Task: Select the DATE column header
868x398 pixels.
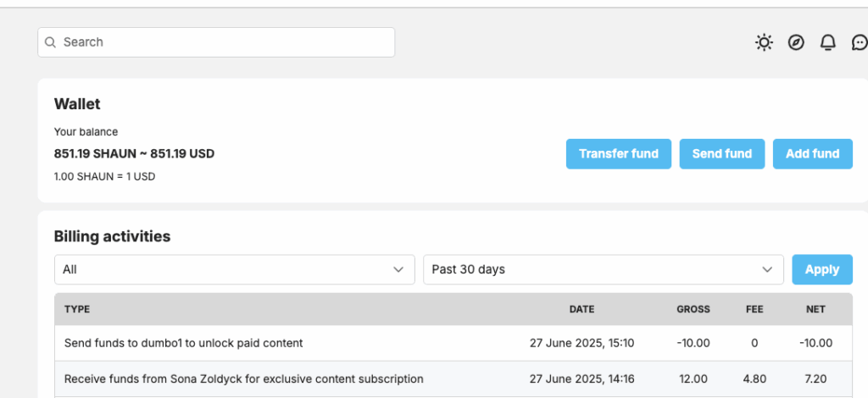Action: (581, 310)
